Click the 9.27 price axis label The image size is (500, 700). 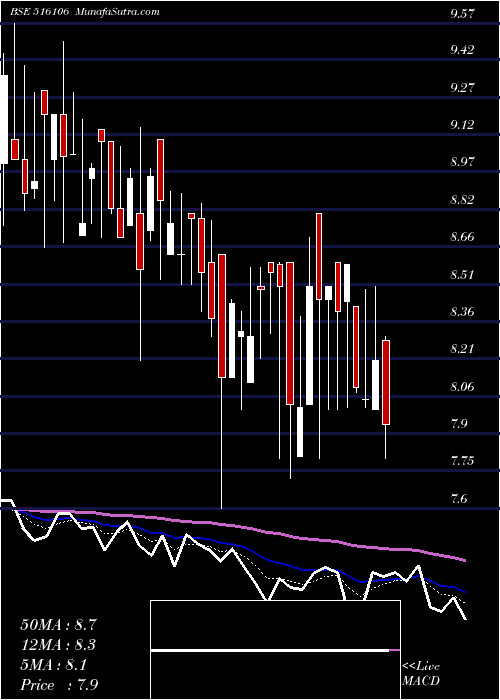[462, 87]
